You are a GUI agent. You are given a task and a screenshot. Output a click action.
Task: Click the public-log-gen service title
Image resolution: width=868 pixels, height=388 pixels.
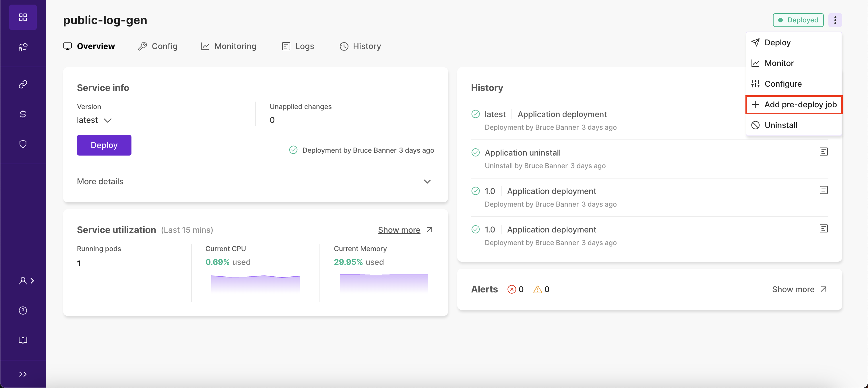105,20
